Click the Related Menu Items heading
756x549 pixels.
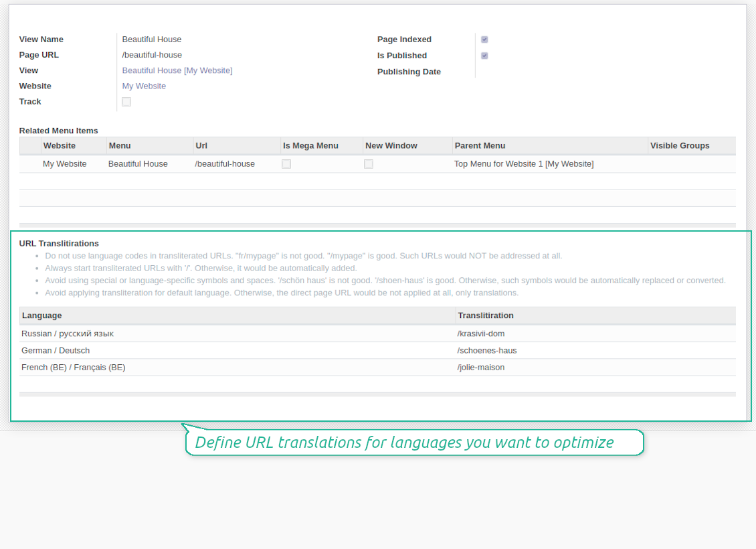[x=58, y=131]
